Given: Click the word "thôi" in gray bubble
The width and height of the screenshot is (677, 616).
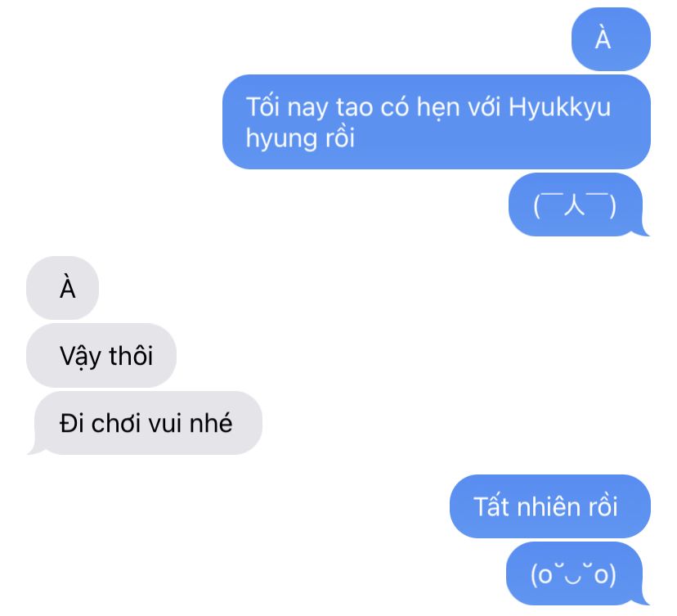Looking at the screenshot, I should pyautogui.click(x=131, y=356).
